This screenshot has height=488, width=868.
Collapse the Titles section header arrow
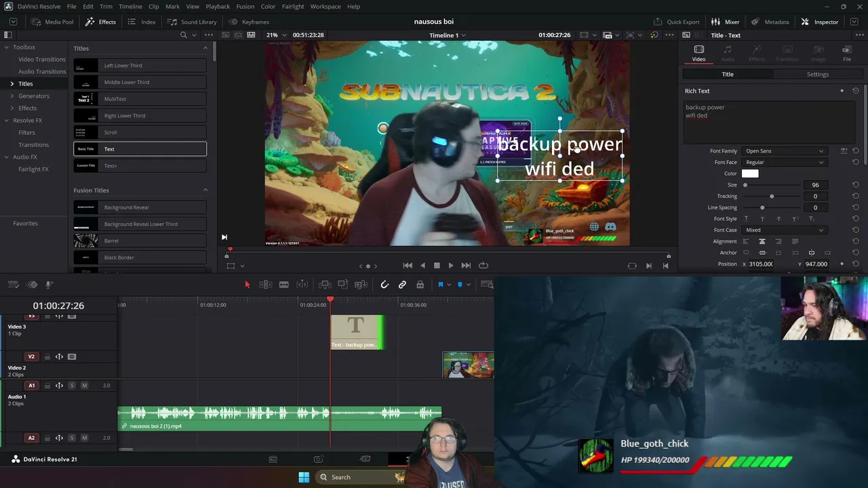point(205,48)
